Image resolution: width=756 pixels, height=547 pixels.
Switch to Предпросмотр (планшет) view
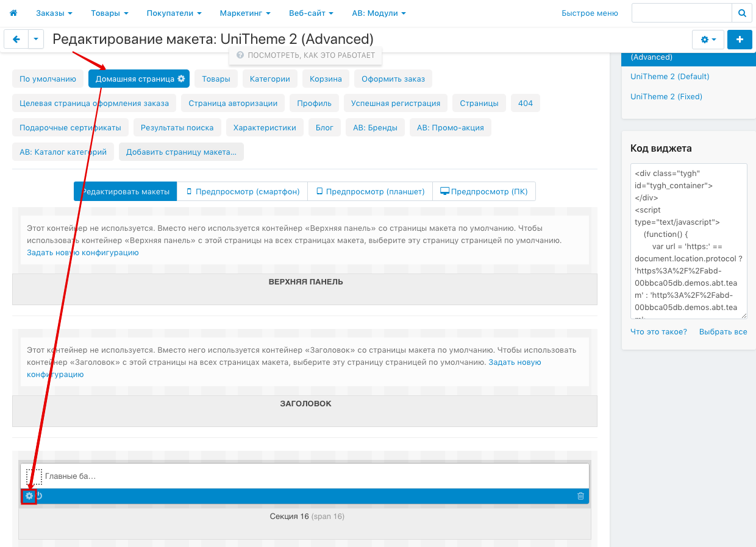point(370,191)
